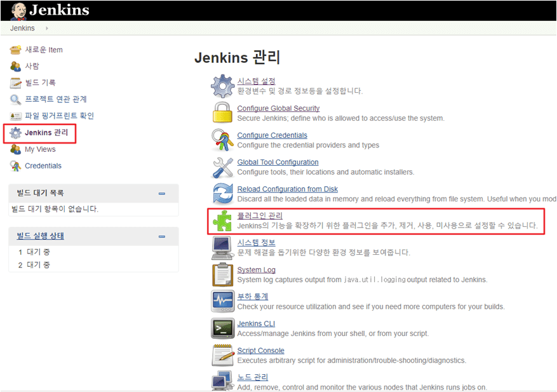Click the 빌드 대기 항목이 없습니다 text
Viewport: 557px width, 392px height.
(x=55, y=209)
